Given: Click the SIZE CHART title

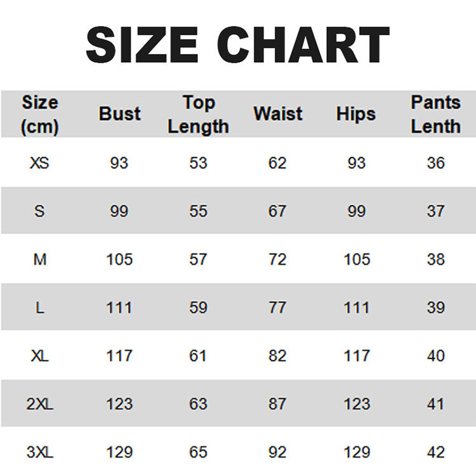Looking at the screenshot, I should 237,46.
